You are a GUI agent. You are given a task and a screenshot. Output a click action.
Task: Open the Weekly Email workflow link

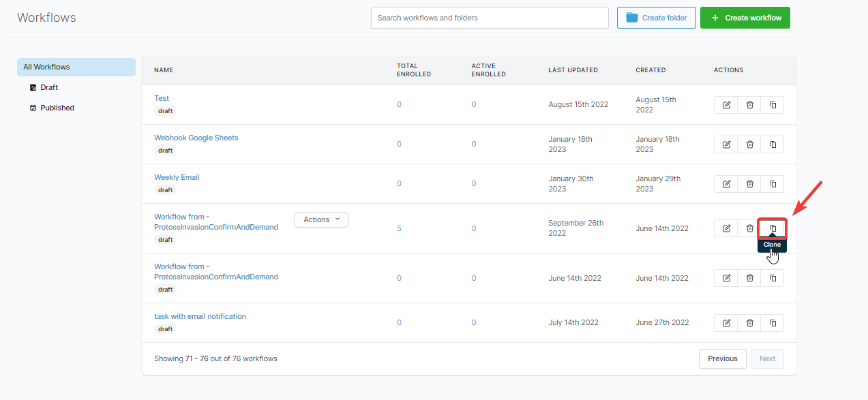[x=177, y=177]
